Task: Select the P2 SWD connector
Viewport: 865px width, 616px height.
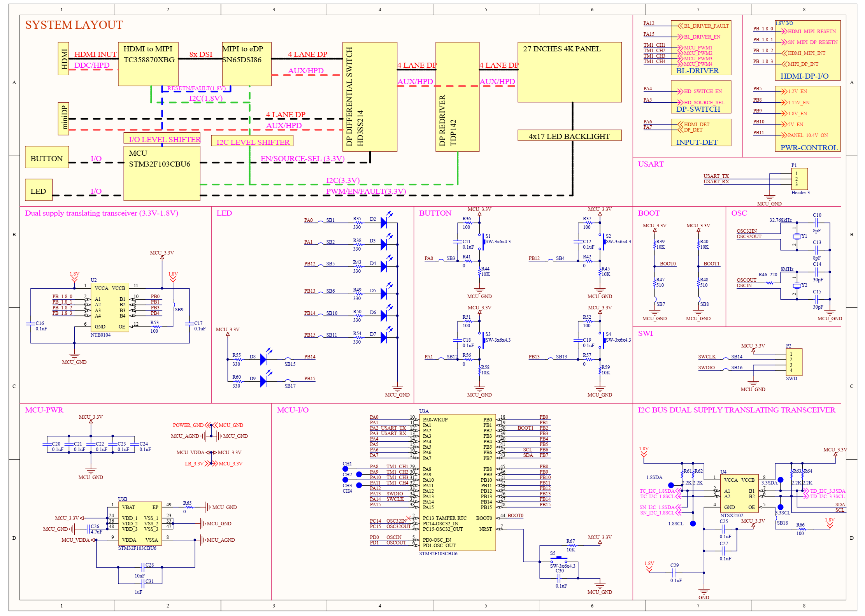Action: pos(794,362)
